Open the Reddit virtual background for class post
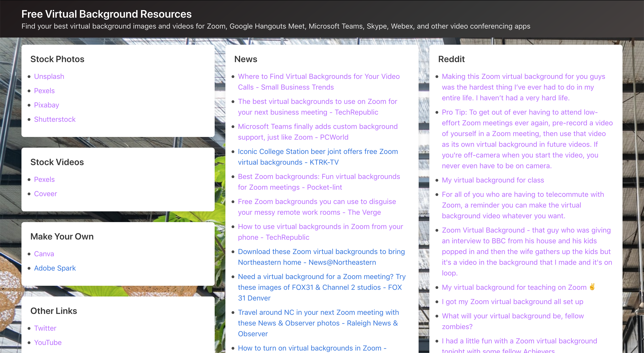The image size is (644, 353). (492, 180)
